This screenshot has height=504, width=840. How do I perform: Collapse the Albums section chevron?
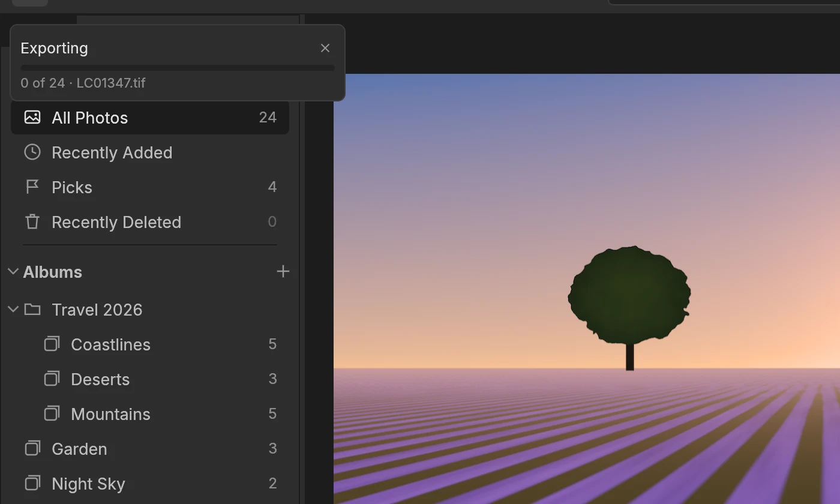tap(13, 271)
